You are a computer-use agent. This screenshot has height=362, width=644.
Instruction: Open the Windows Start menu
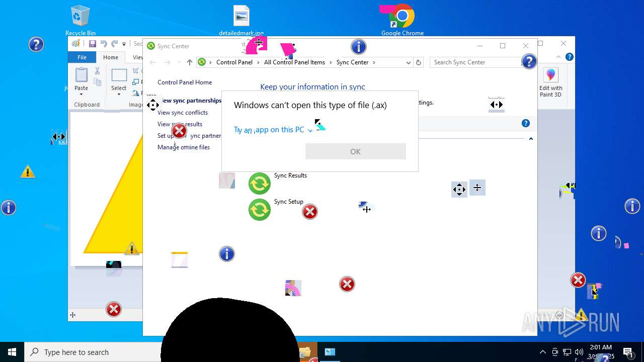click(12, 352)
